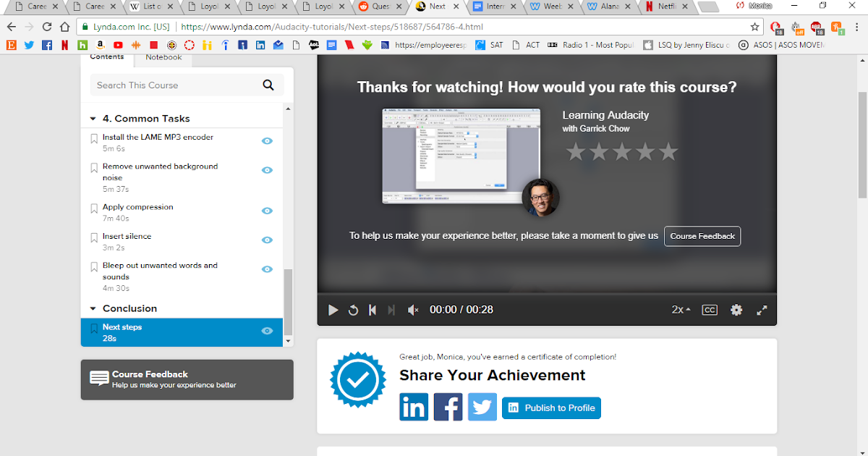Image resolution: width=868 pixels, height=456 pixels.
Task: Click Publish to Profile button
Action: tap(551, 408)
